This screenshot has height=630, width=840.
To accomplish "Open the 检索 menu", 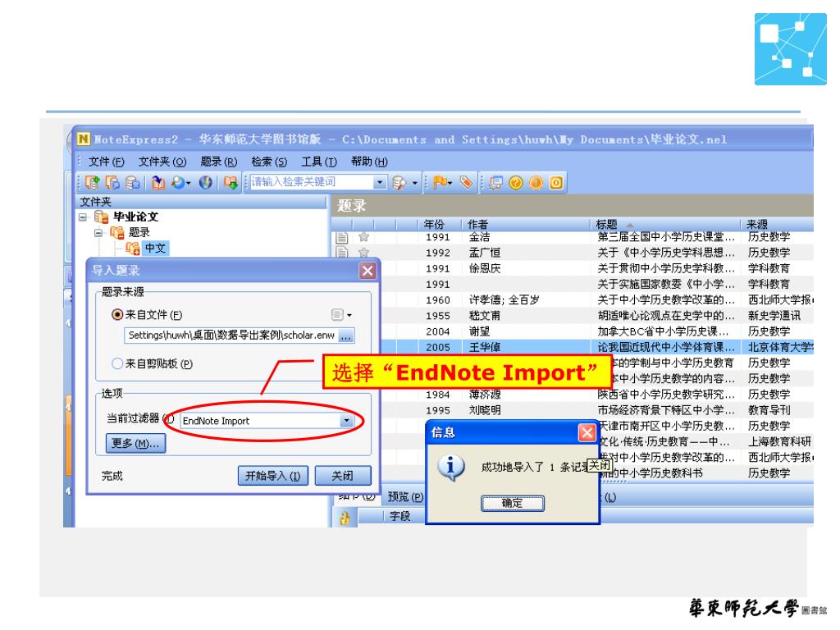I will pos(269,162).
